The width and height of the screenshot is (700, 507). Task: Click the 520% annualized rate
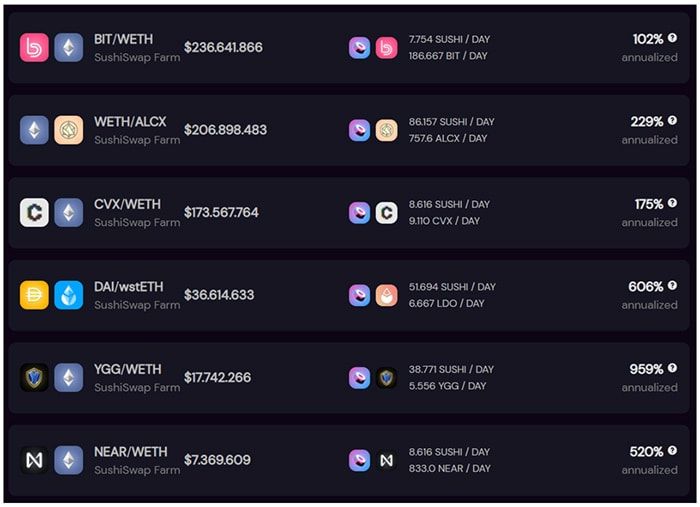click(x=646, y=452)
